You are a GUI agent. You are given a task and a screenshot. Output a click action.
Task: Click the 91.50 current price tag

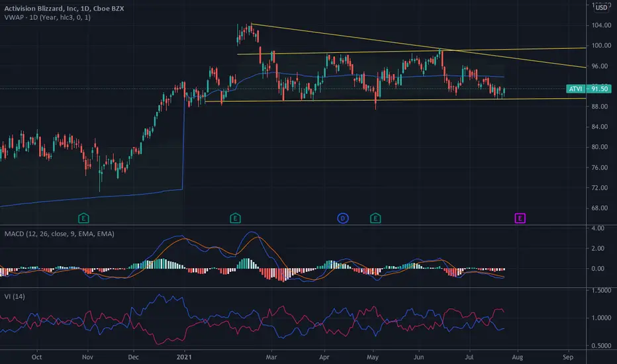click(x=599, y=89)
